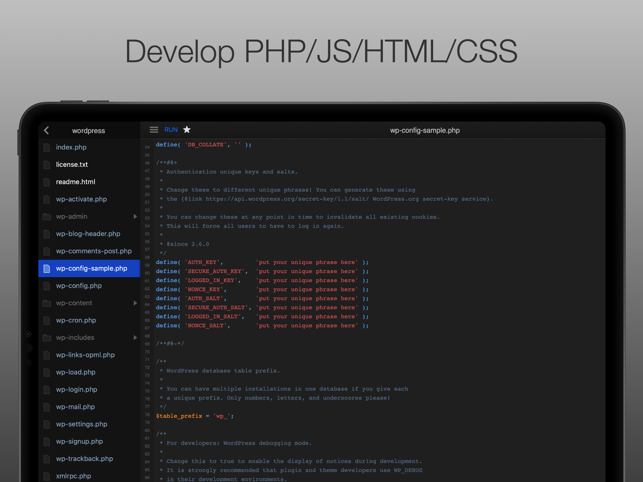Click the wp-config-sample.php title in header

424,130
